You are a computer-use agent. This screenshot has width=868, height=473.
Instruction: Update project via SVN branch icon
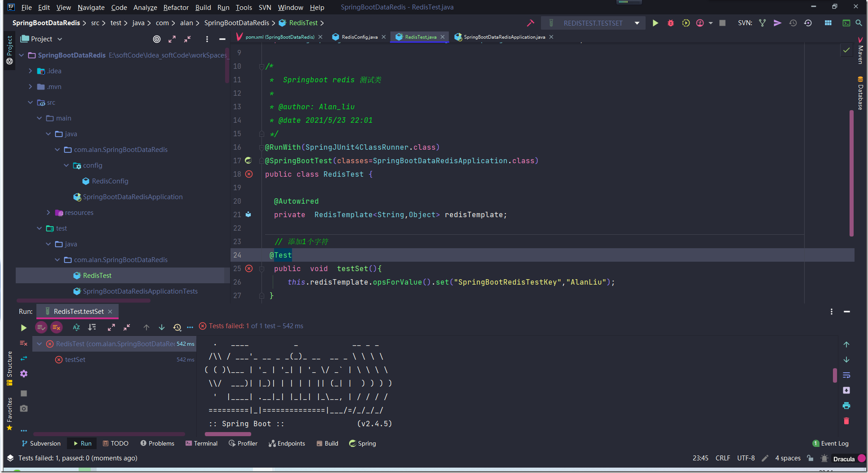762,23
